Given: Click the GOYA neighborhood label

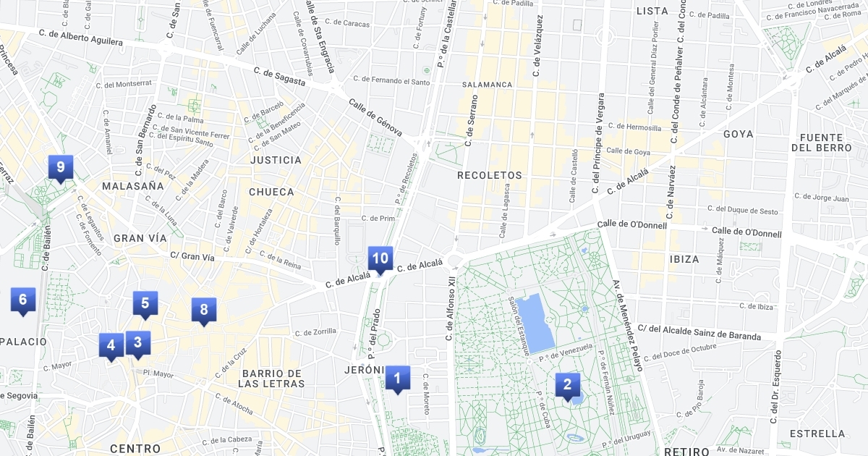Looking at the screenshot, I should pos(738,134).
